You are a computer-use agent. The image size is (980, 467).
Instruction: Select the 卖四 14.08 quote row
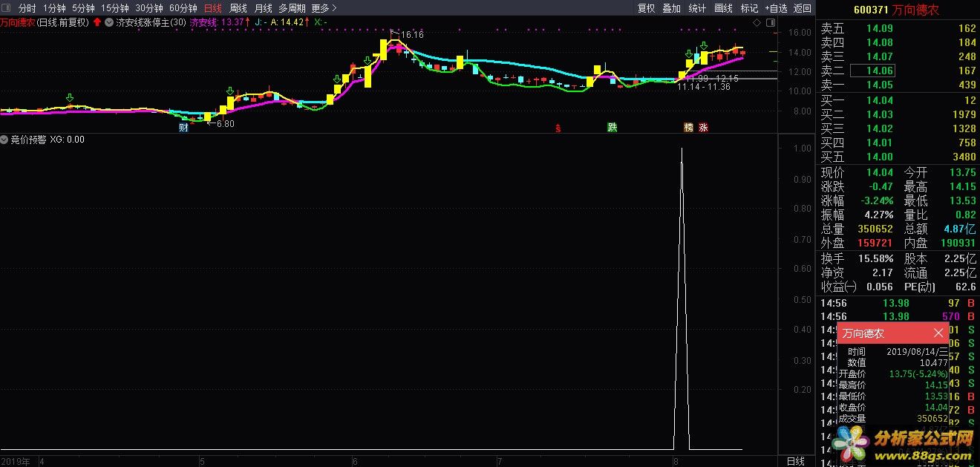click(898, 42)
